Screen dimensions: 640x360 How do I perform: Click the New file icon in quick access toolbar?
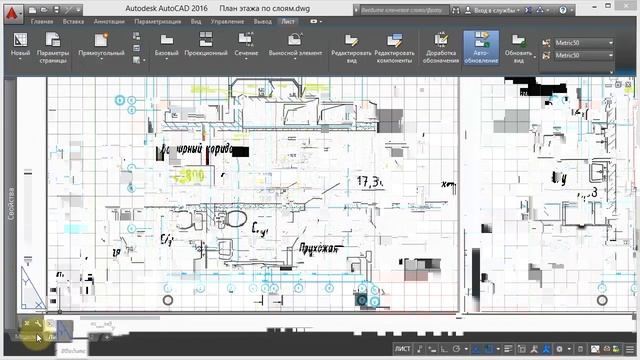tap(33, 10)
